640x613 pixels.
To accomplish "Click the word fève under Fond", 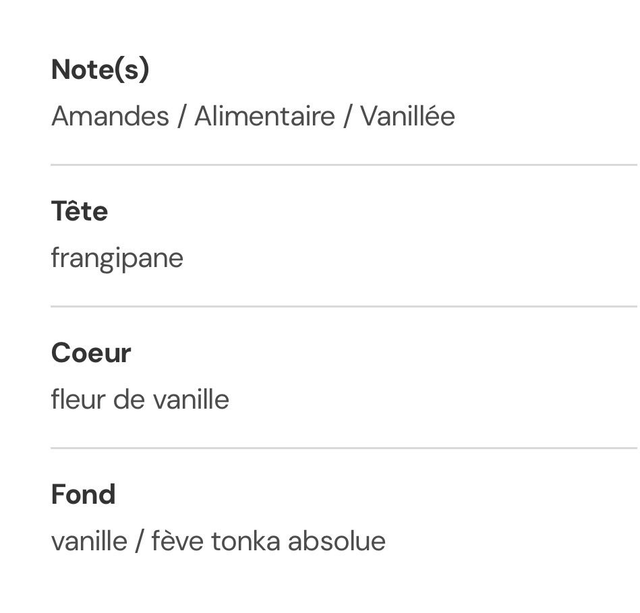I will (178, 542).
